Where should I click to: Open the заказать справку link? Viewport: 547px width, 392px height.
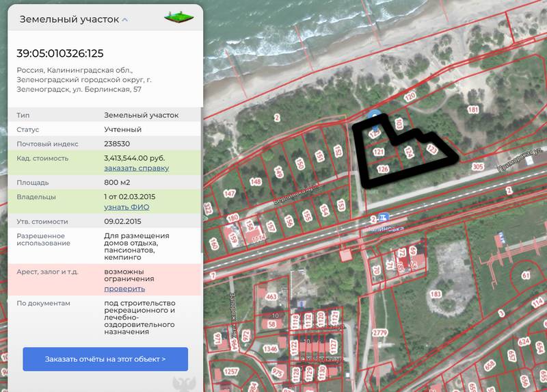[x=136, y=168]
